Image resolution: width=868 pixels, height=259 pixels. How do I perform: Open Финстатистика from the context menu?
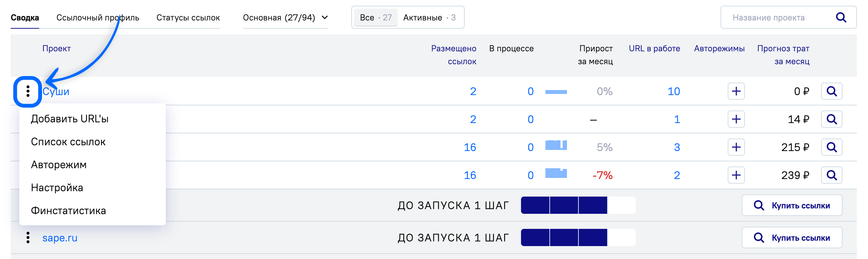pos(69,211)
